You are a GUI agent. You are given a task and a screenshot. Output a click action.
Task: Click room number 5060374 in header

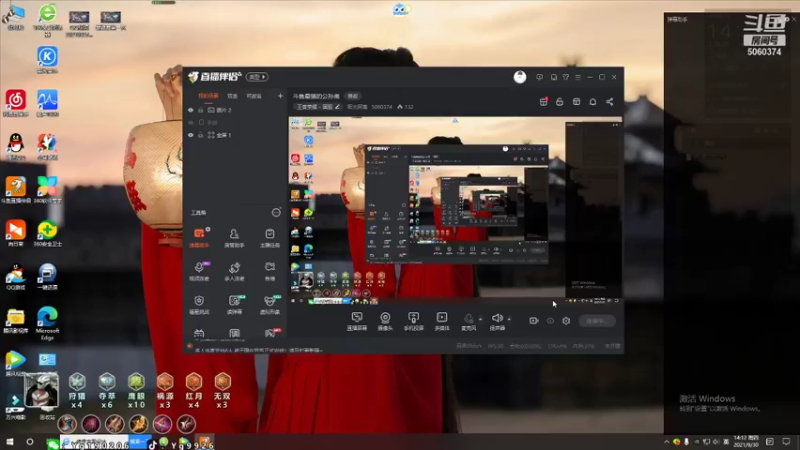coord(382,107)
